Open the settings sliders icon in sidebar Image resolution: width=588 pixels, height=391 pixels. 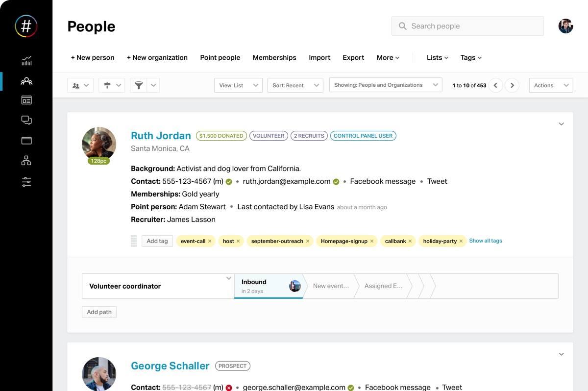pos(26,182)
